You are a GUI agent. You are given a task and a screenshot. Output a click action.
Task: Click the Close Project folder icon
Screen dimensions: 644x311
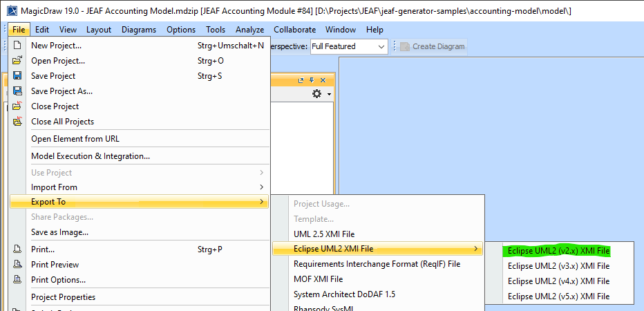pyautogui.click(x=17, y=106)
